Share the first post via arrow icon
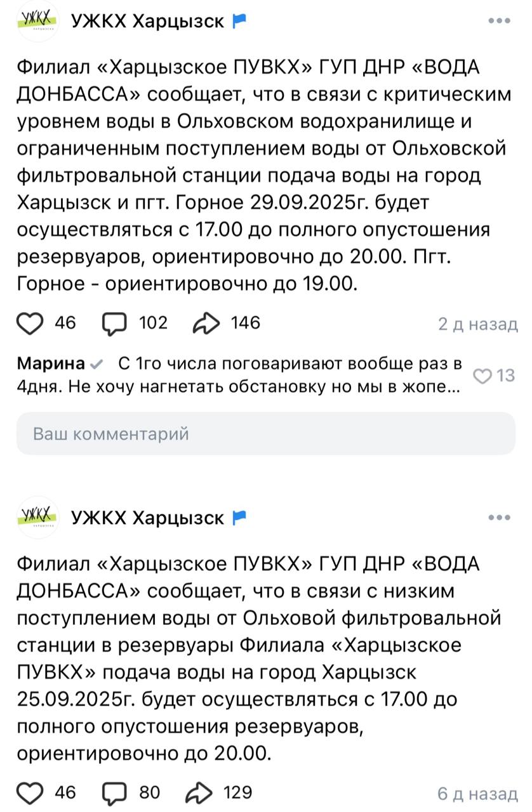The height and width of the screenshot is (812, 532). click(206, 324)
